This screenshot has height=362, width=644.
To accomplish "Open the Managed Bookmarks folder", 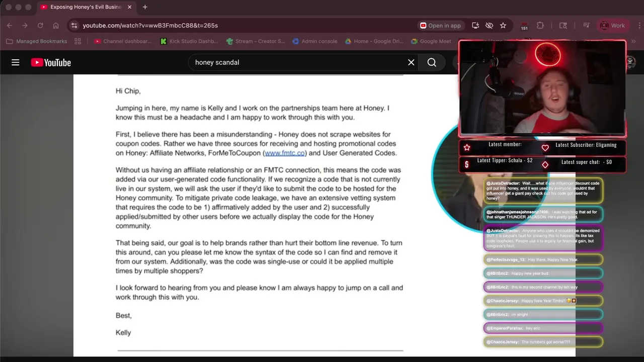I will pos(36,41).
